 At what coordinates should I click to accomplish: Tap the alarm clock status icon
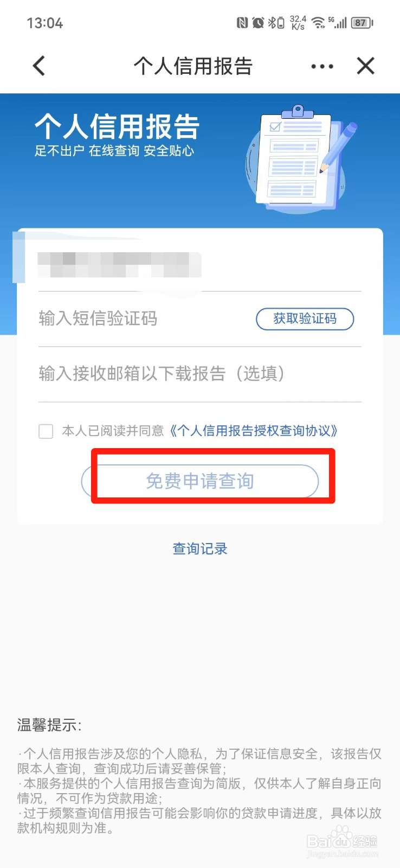(x=258, y=23)
